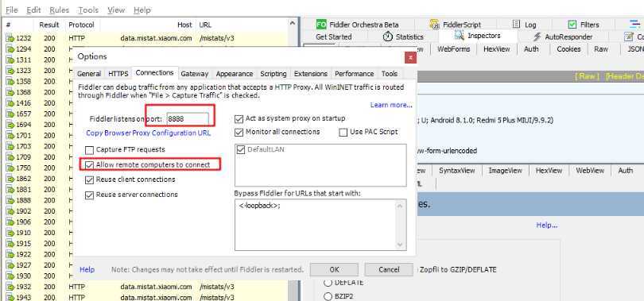
Task: Click the Timeline icon in the top-right tab
Action: click(x=635, y=24)
